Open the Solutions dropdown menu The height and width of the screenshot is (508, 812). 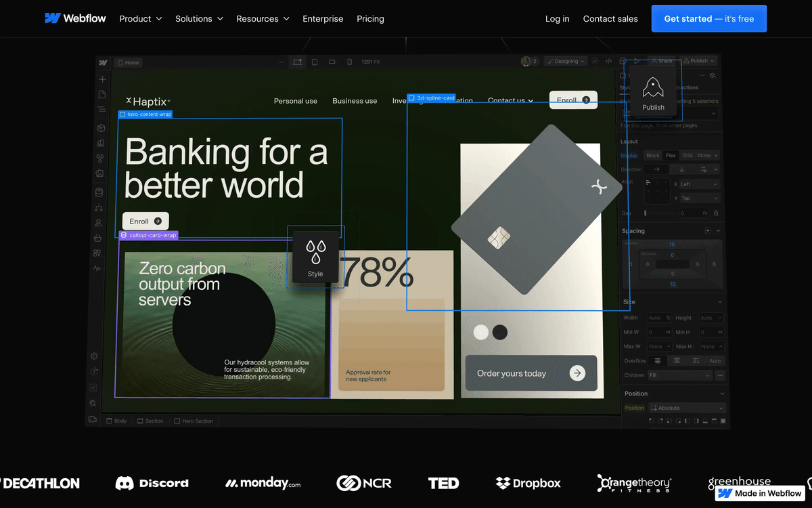tap(200, 19)
